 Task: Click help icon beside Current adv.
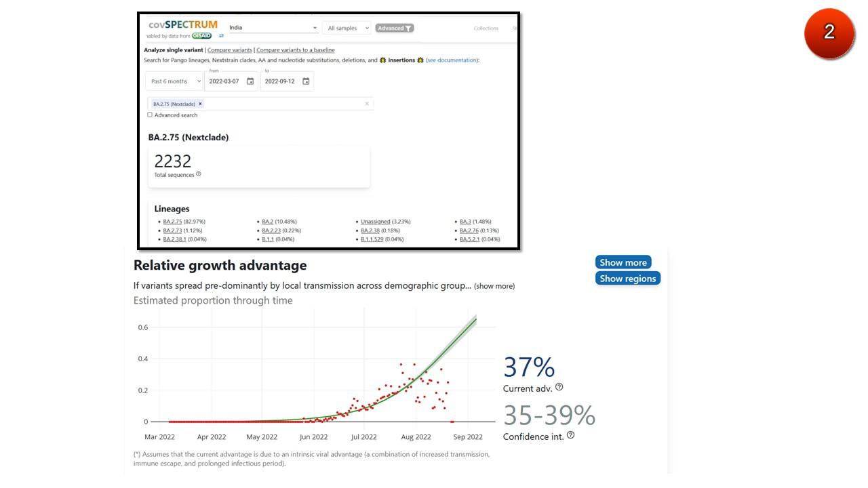[x=559, y=387]
